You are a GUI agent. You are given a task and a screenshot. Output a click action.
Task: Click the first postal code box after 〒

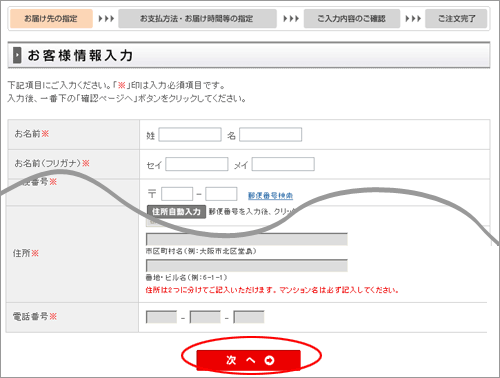[x=177, y=194]
